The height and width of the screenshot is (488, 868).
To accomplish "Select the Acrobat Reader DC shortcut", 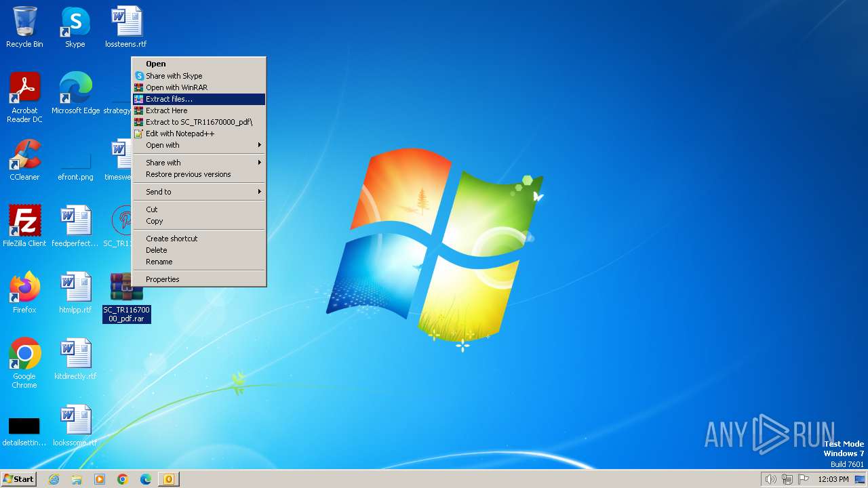I will (x=24, y=98).
